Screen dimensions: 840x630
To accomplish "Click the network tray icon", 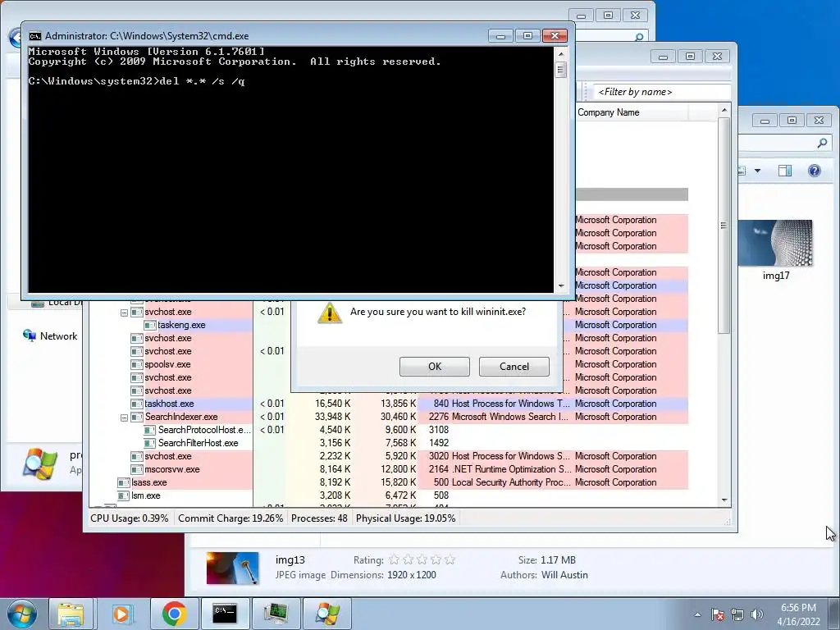I will 737,614.
